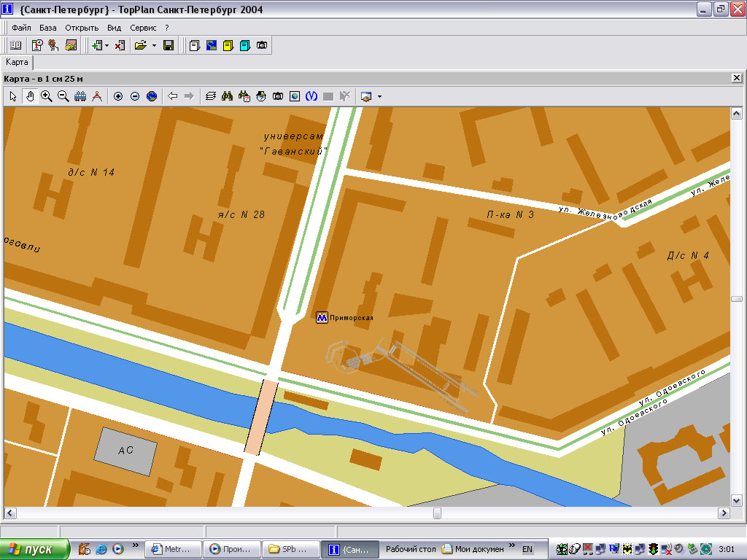Viewport: 747px width, 560px height.
Task: Click the round plus zoom button
Action: pyautogui.click(x=118, y=96)
